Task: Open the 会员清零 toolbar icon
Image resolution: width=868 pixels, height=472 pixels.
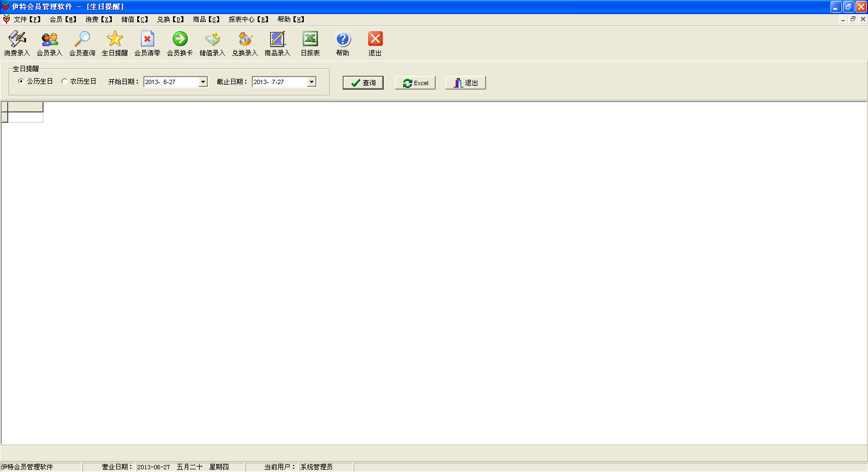Action: click(147, 43)
